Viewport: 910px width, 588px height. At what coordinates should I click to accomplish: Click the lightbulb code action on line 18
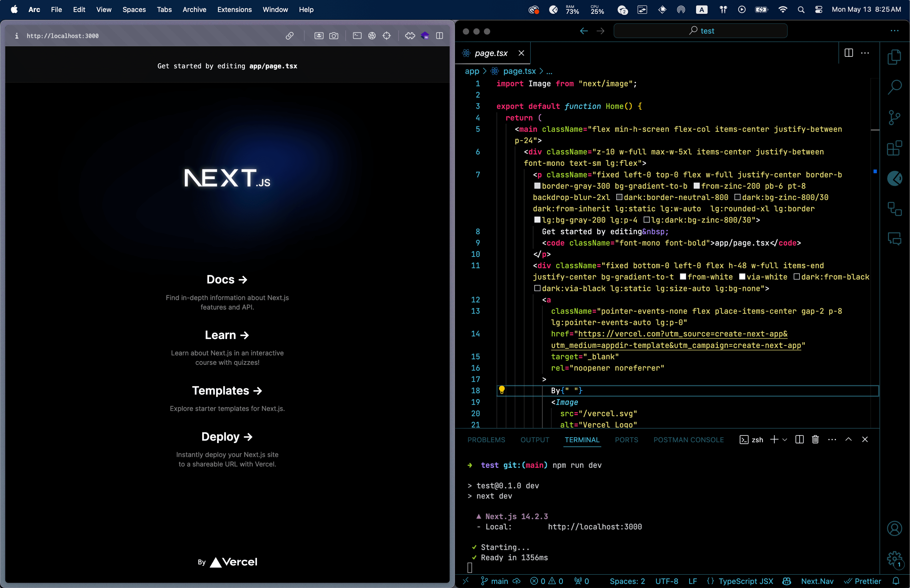(501, 390)
